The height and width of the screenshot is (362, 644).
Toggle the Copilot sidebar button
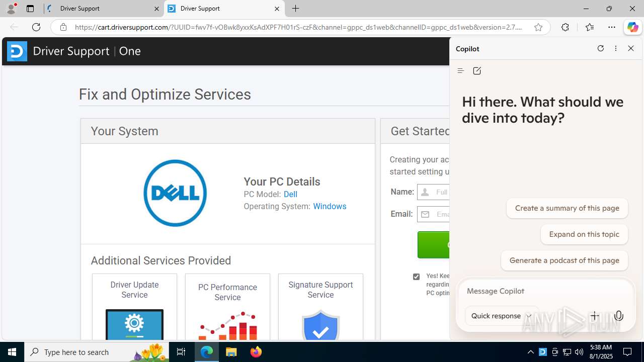[632, 27]
